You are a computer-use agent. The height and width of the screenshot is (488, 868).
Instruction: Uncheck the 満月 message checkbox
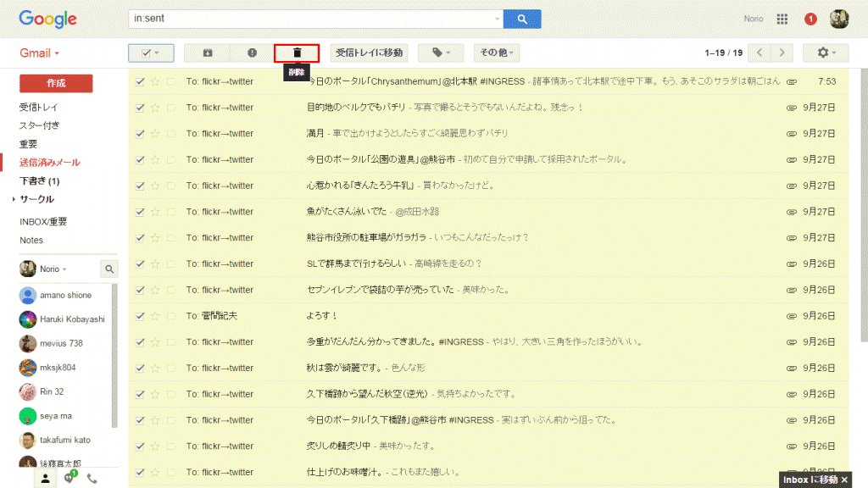141,133
